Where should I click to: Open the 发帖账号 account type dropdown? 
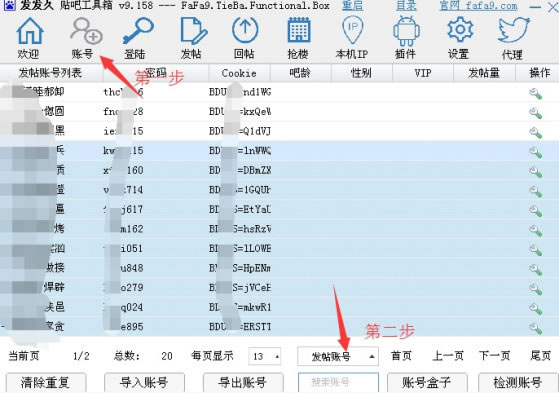click(x=338, y=356)
